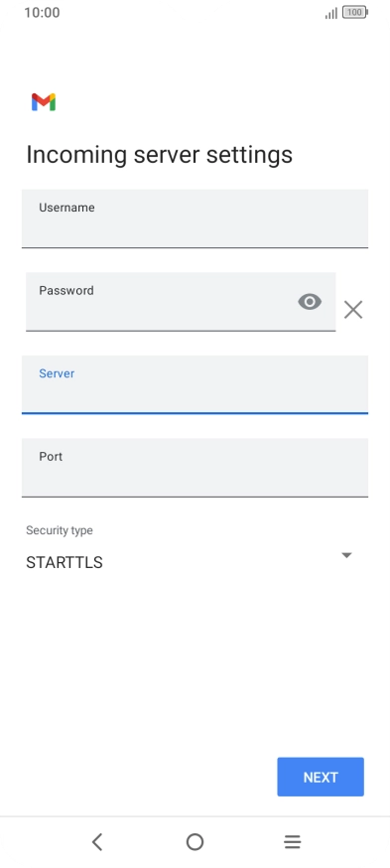Check the battery indicator in status bar

point(354,12)
